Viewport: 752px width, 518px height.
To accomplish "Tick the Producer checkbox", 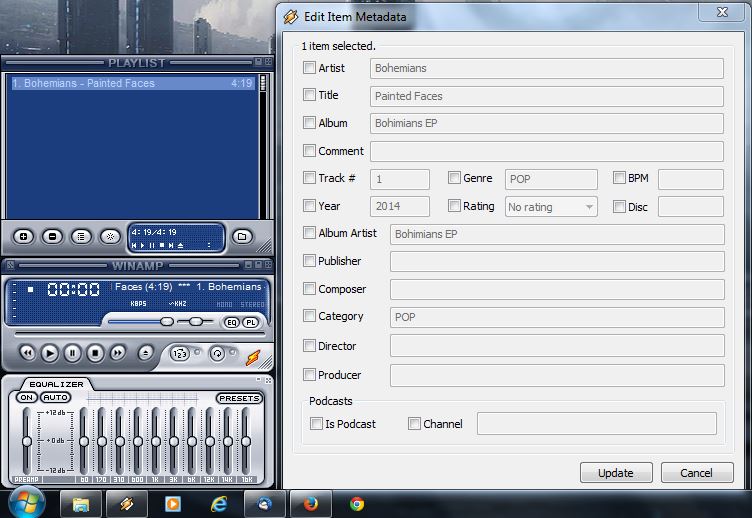I will [x=309, y=374].
